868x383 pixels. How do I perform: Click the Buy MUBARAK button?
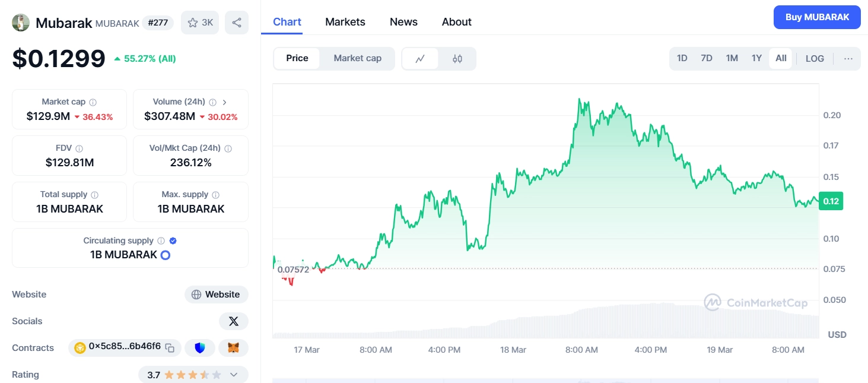(817, 17)
